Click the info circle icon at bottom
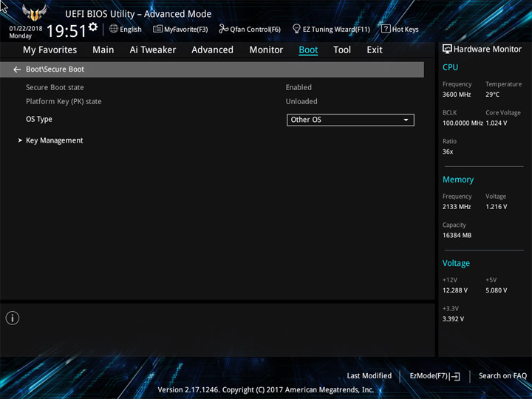 pos(13,318)
